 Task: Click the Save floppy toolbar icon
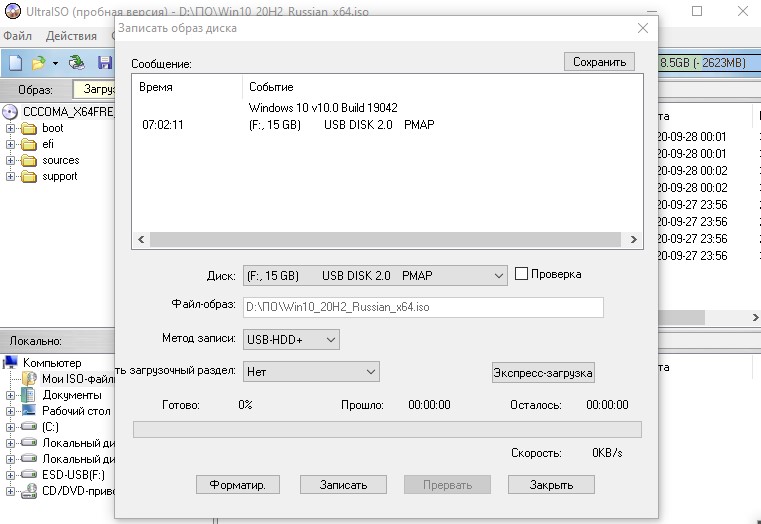tap(104, 63)
